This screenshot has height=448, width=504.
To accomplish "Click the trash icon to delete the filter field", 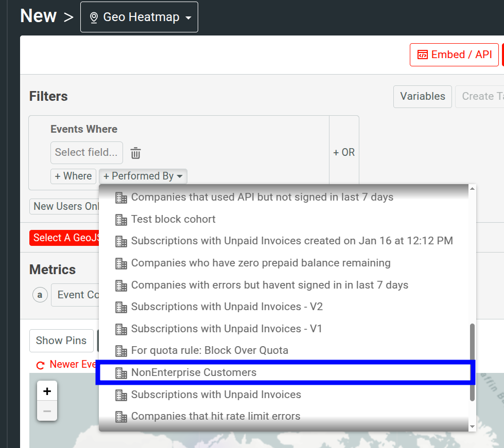I will tap(135, 153).
